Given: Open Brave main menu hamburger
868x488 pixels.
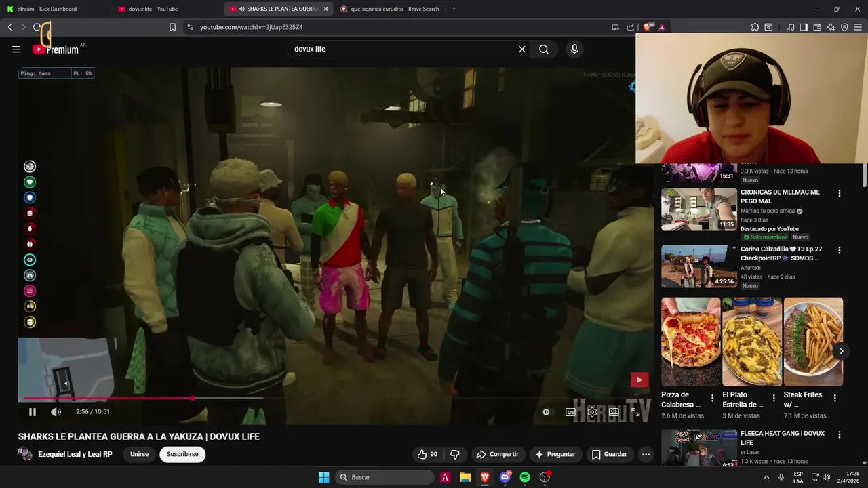Looking at the screenshot, I should pos(859,27).
